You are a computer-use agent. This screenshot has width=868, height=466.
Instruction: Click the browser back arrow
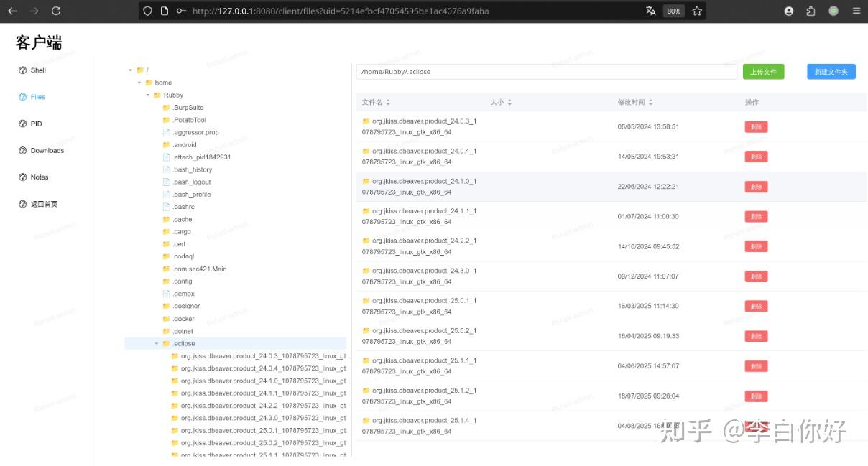click(12, 11)
